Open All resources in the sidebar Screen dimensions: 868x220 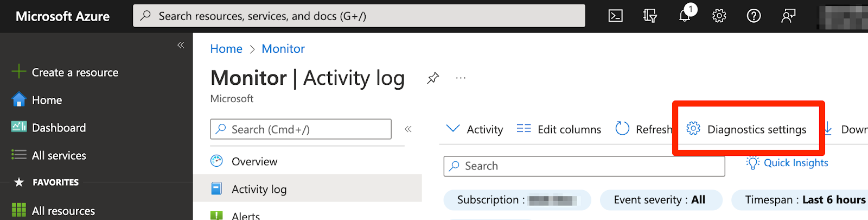53,211
